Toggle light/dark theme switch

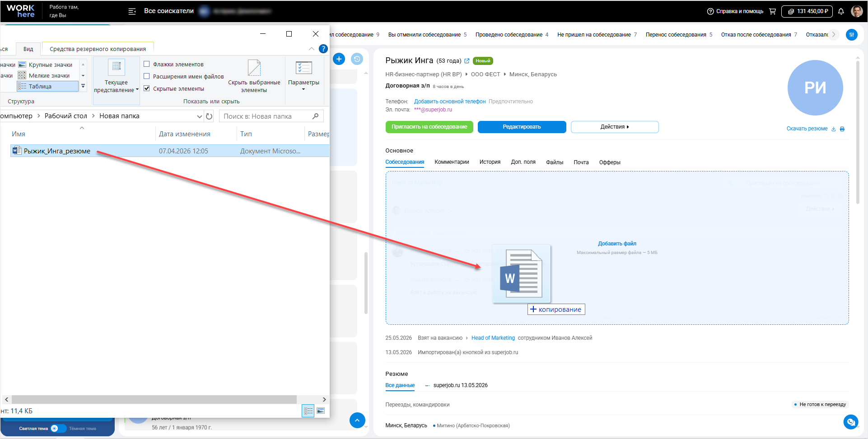click(x=58, y=429)
